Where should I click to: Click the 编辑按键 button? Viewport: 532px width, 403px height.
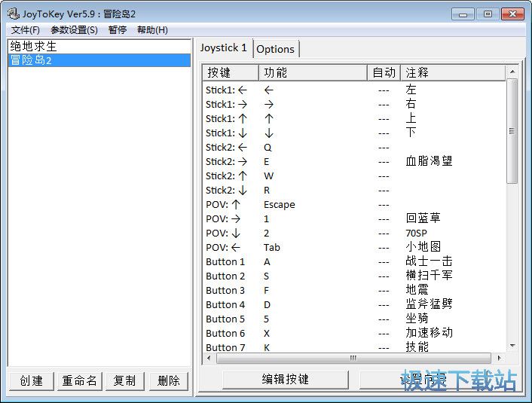[x=285, y=379]
